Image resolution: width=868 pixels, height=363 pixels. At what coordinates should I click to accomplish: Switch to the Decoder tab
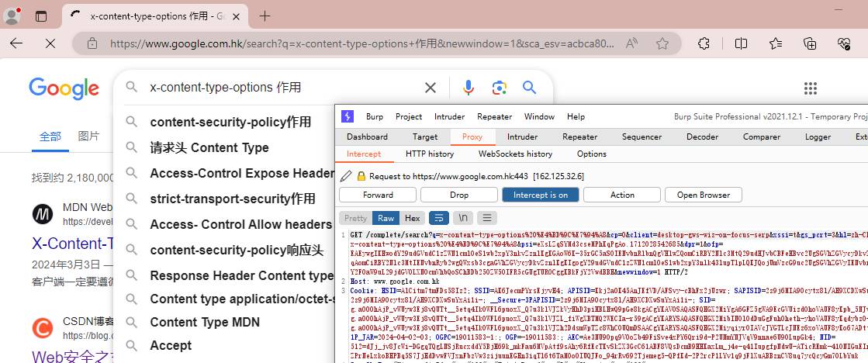(x=702, y=137)
